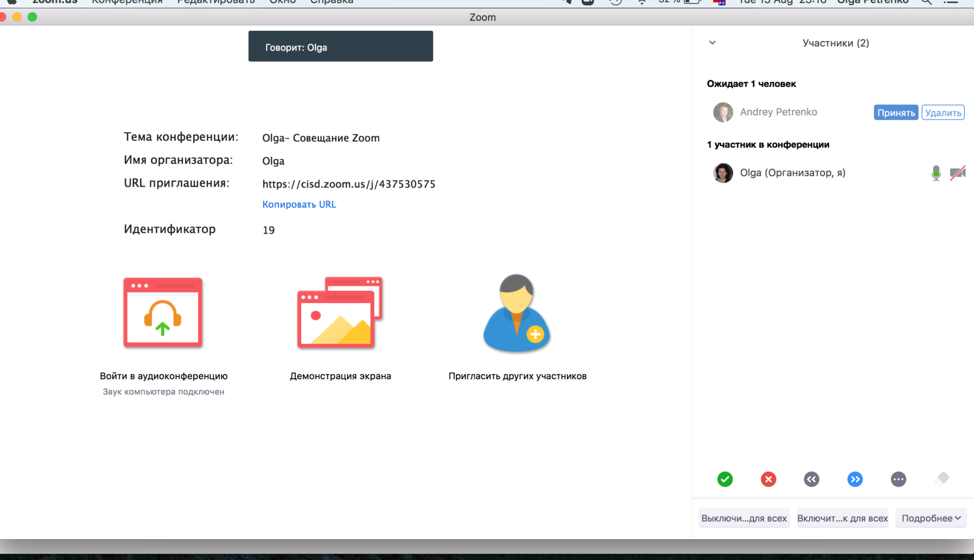Open the Справка menu
The image size is (974, 560).
332,2
